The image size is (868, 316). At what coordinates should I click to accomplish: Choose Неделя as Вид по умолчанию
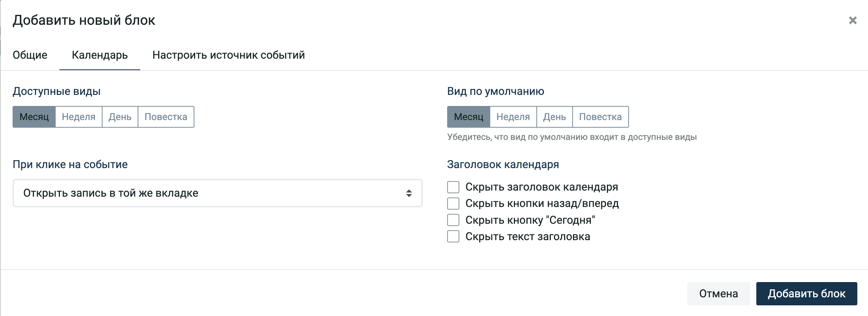pos(513,117)
